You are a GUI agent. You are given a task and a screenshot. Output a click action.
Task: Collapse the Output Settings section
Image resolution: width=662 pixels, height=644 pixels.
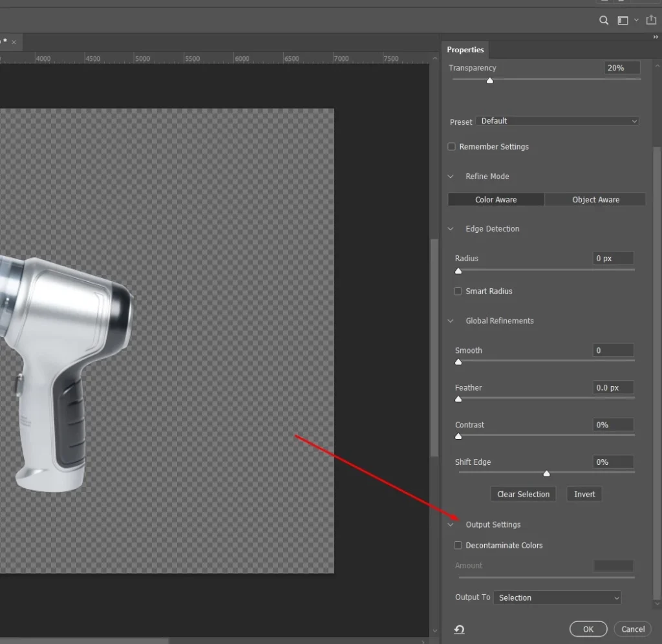click(x=451, y=525)
